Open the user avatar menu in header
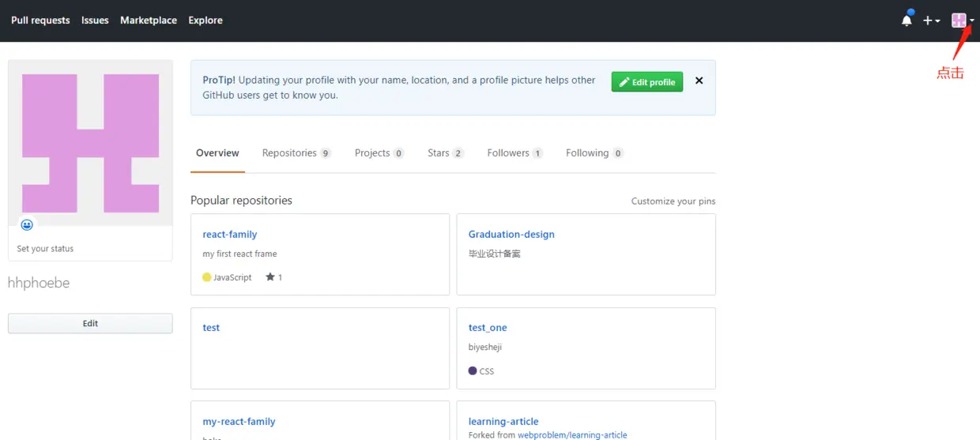Viewport: 980px width, 440px height. click(x=963, y=21)
